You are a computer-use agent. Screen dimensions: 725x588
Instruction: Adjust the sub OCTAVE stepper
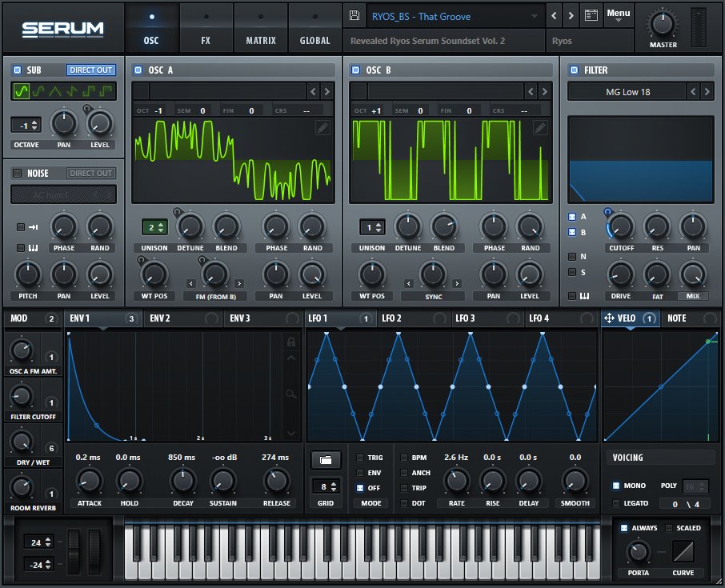26,126
